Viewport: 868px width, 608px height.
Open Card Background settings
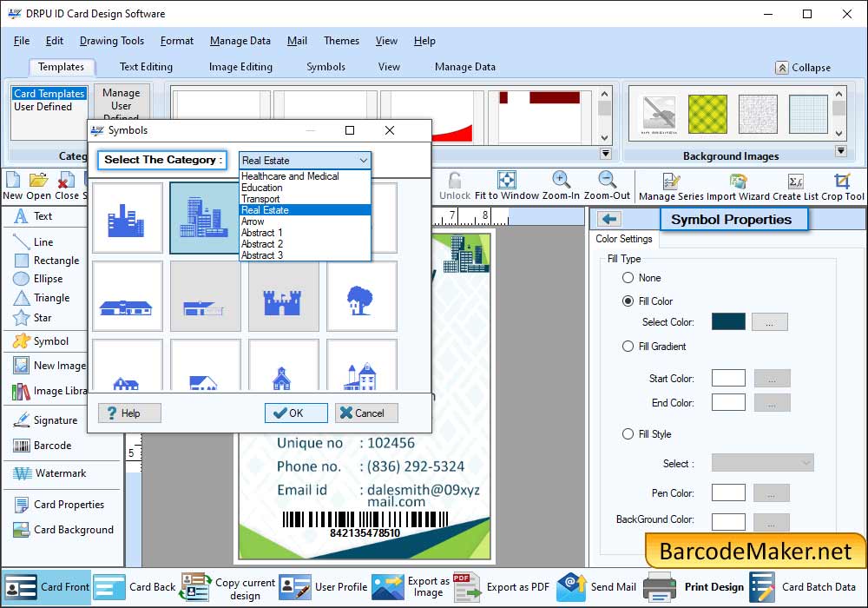tap(63, 530)
